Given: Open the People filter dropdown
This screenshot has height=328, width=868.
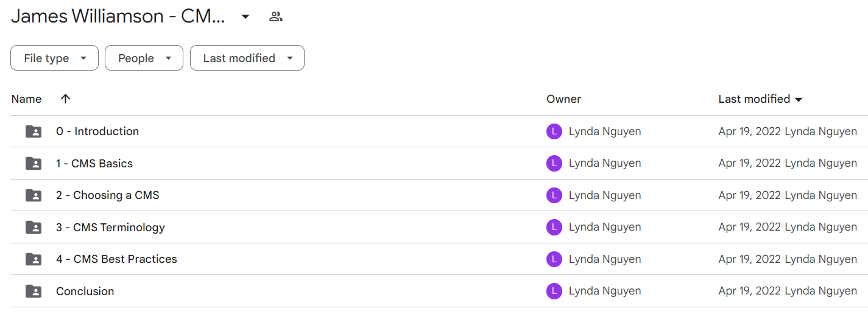Looking at the screenshot, I should (144, 58).
